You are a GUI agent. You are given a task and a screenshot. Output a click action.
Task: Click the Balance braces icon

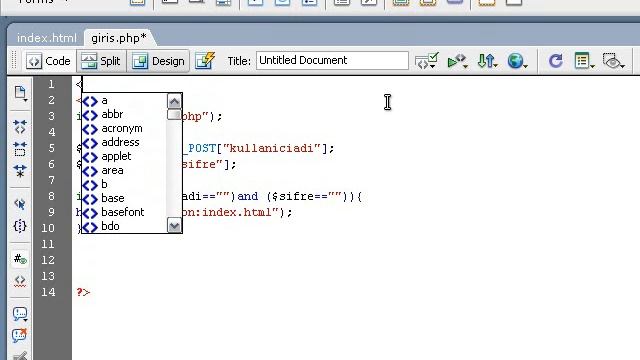(x=20, y=226)
